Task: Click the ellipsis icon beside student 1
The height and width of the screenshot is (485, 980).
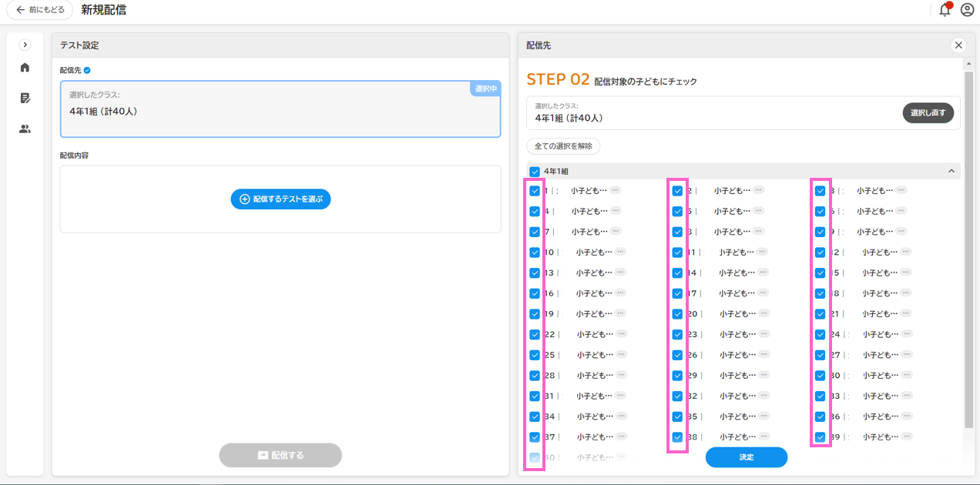Action: [x=615, y=190]
